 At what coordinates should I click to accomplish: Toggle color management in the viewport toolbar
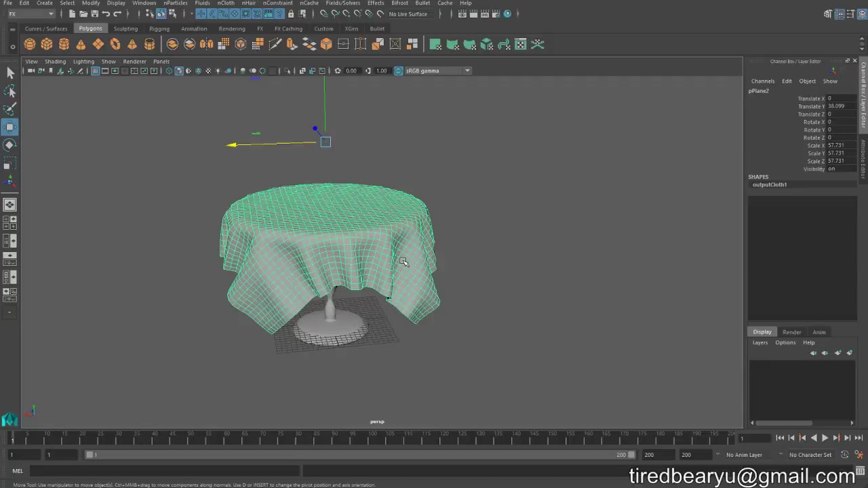pos(398,70)
